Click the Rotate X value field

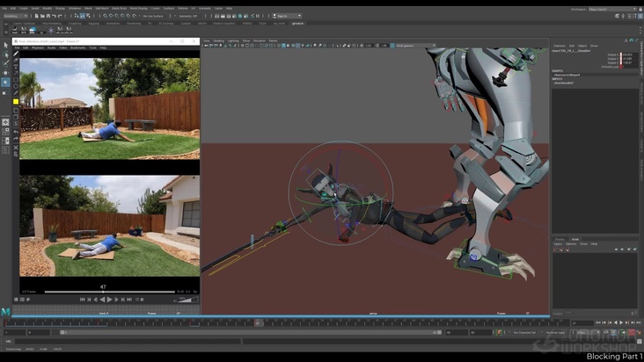[627, 54]
